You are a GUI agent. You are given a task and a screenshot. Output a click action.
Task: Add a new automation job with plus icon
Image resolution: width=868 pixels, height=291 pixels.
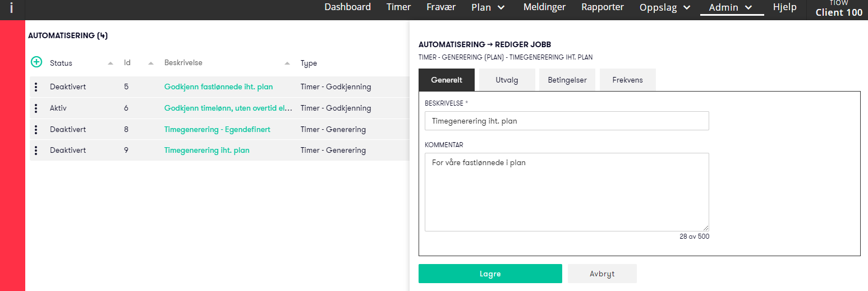click(36, 62)
